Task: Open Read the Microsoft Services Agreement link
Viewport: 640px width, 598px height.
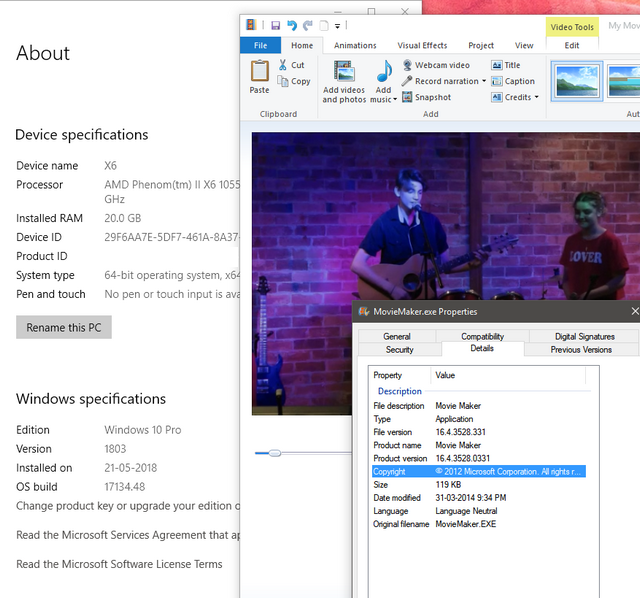Action: click(128, 535)
